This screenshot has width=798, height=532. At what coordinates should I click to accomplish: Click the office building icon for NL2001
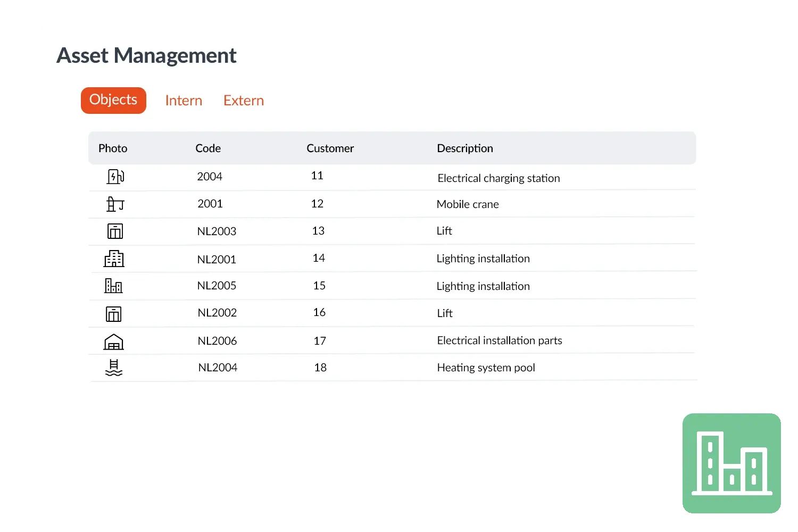point(114,259)
